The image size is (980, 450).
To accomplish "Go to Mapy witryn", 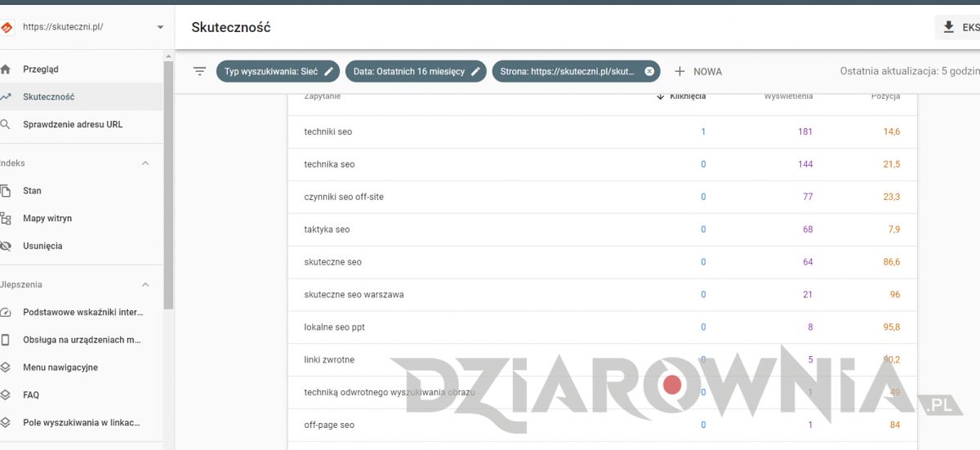I will tap(47, 218).
